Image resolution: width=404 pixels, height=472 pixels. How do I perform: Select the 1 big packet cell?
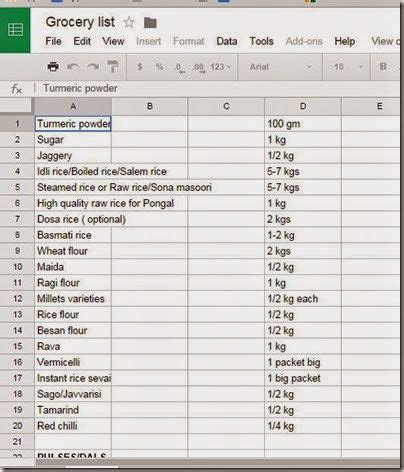click(x=303, y=378)
